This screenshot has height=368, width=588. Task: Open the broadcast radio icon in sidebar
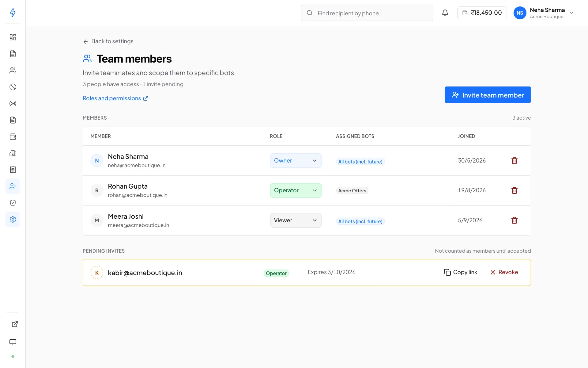[x=13, y=104]
